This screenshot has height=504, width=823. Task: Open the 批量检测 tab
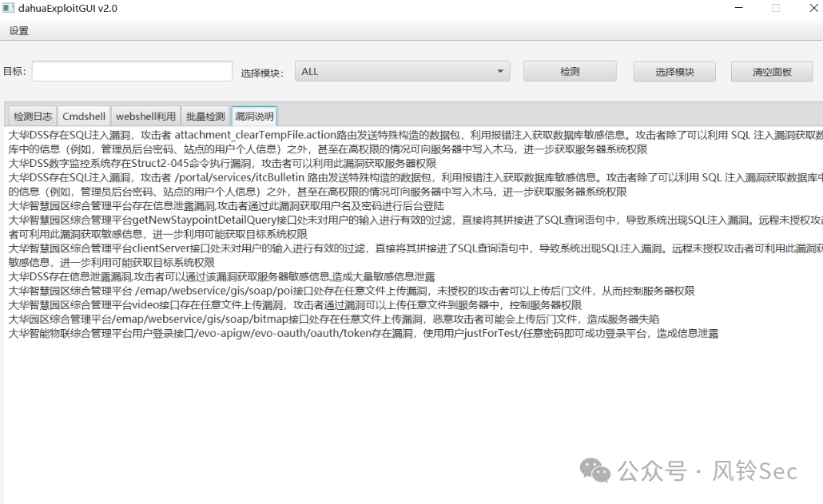coord(205,117)
